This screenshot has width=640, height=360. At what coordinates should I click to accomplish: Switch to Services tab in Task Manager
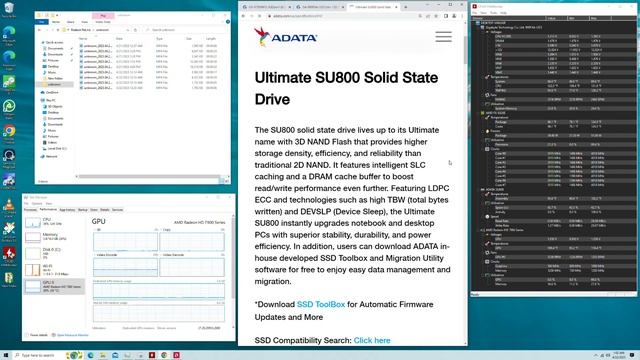tap(118, 210)
